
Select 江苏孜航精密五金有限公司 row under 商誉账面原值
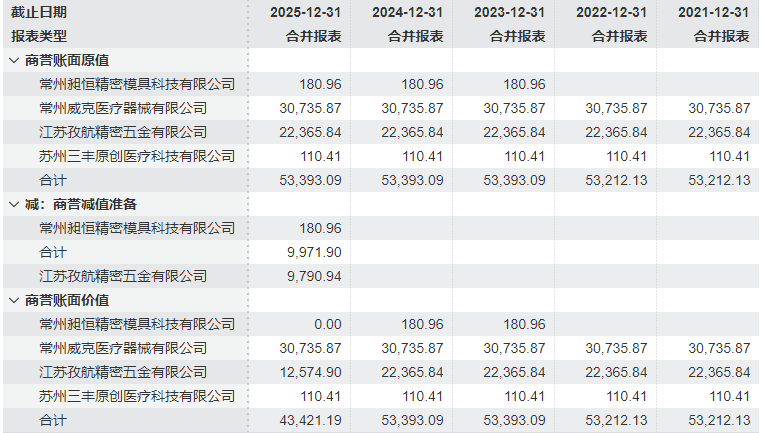pyautogui.click(x=381, y=132)
